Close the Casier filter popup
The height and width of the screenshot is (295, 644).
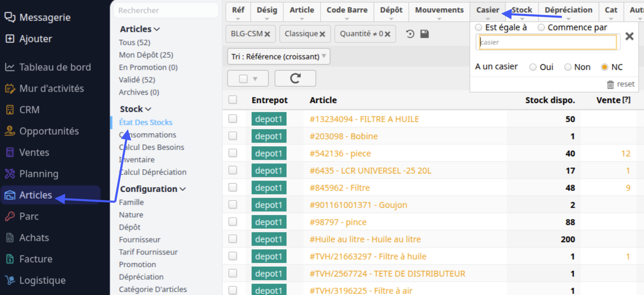coord(629,36)
